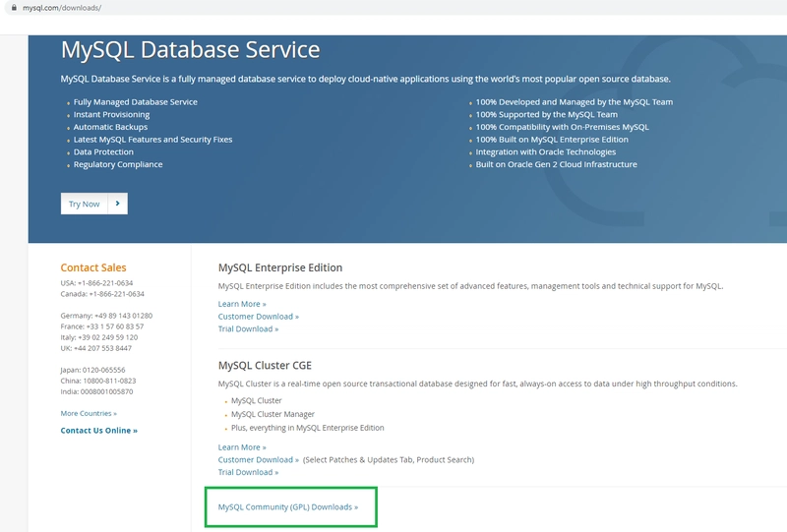This screenshot has height=532, width=787.
Task: Click the India phone number line
Action: click(96, 392)
